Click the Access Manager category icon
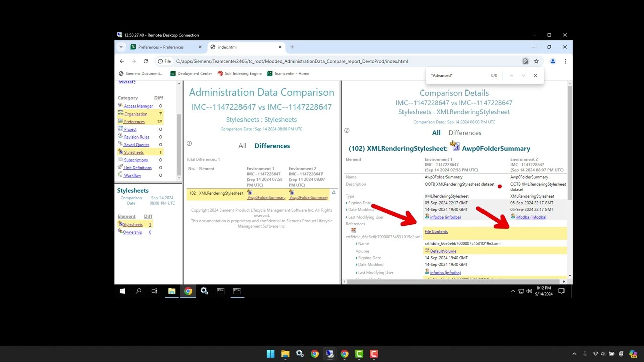 120,106
